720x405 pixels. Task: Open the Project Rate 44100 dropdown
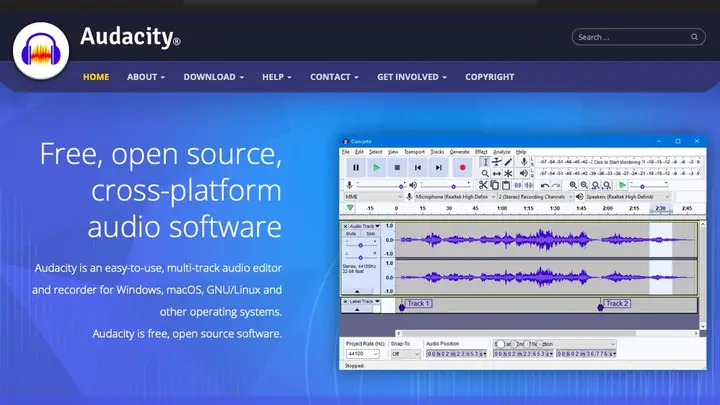362,354
